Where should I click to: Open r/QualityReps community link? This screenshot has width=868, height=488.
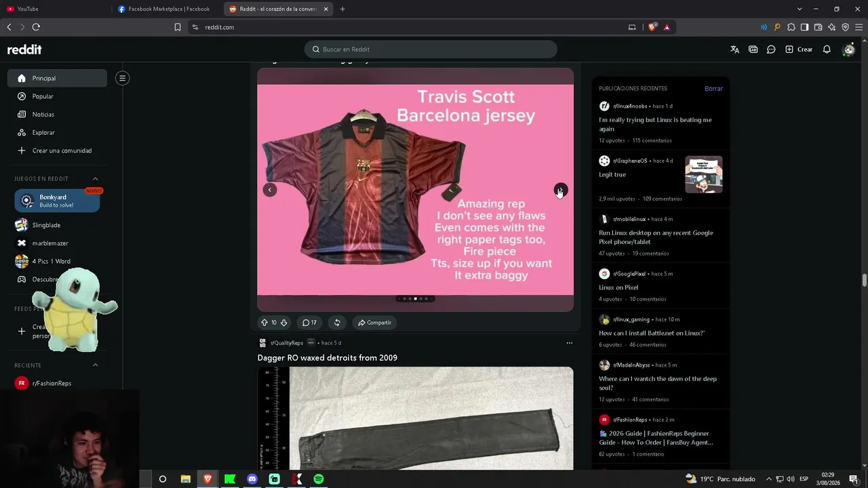pos(286,343)
